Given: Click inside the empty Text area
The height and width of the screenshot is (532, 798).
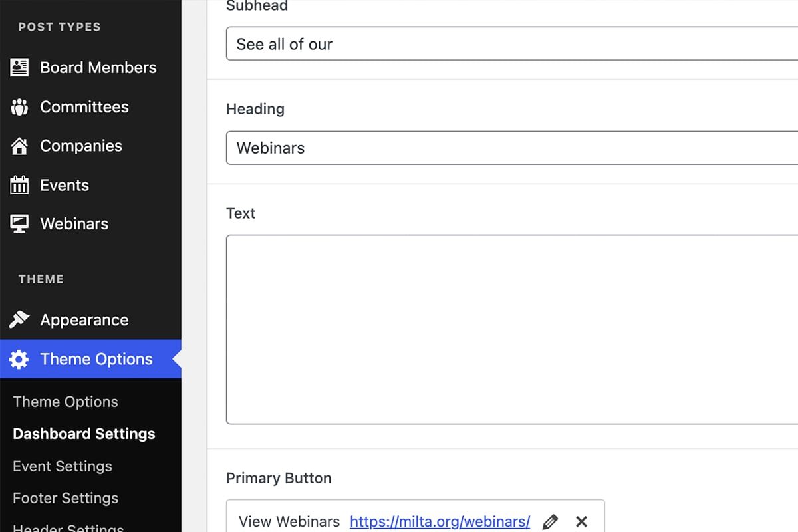Looking at the screenshot, I should tap(512, 329).
